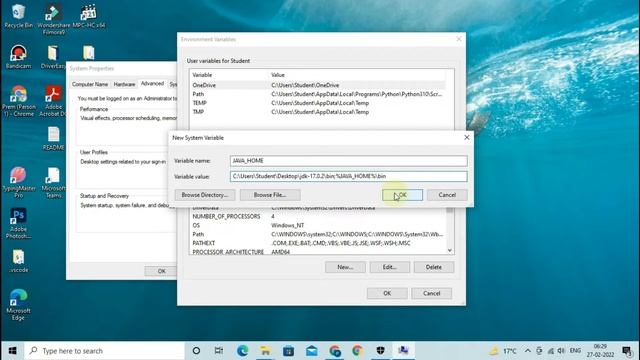Image resolution: width=640 pixels, height=360 pixels.
Task: Cancel the New System Variable dialog
Action: [x=447, y=195]
